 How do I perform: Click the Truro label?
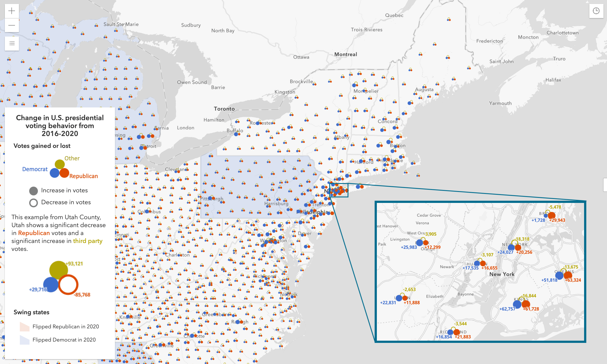tap(559, 59)
